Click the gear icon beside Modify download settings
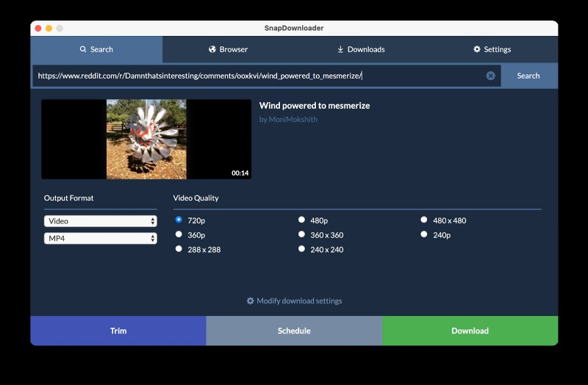The image size is (588, 385). pos(250,301)
